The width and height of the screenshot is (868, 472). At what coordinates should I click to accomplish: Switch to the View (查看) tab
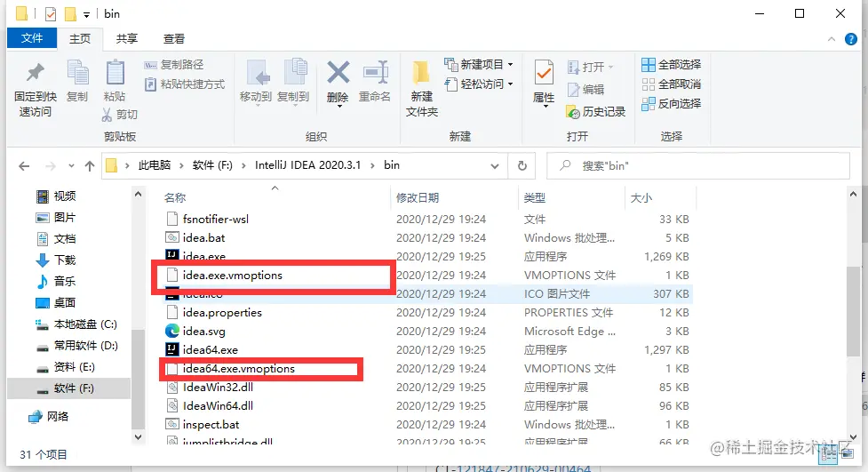[174, 39]
